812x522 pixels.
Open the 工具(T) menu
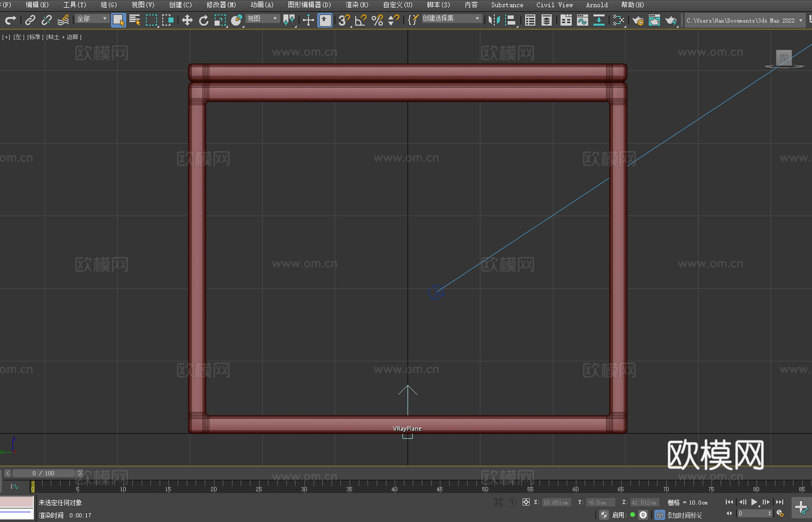point(74,5)
